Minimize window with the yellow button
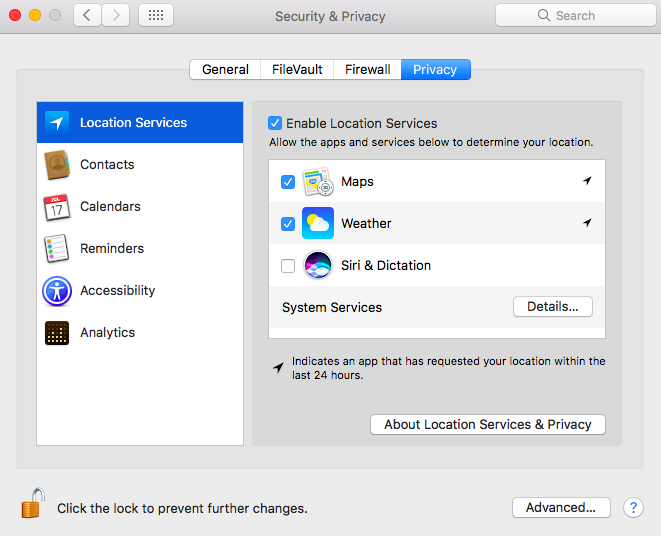 point(35,16)
